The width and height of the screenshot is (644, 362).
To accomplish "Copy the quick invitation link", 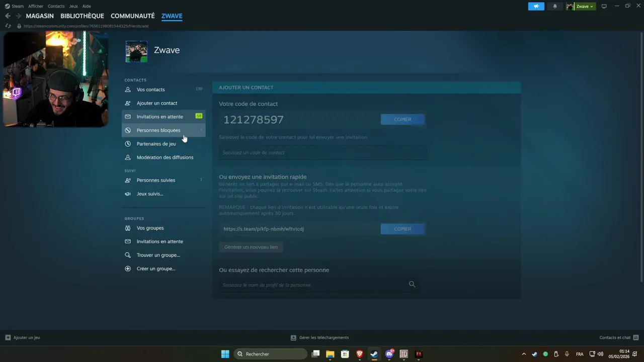I will (x=403, y=229).
